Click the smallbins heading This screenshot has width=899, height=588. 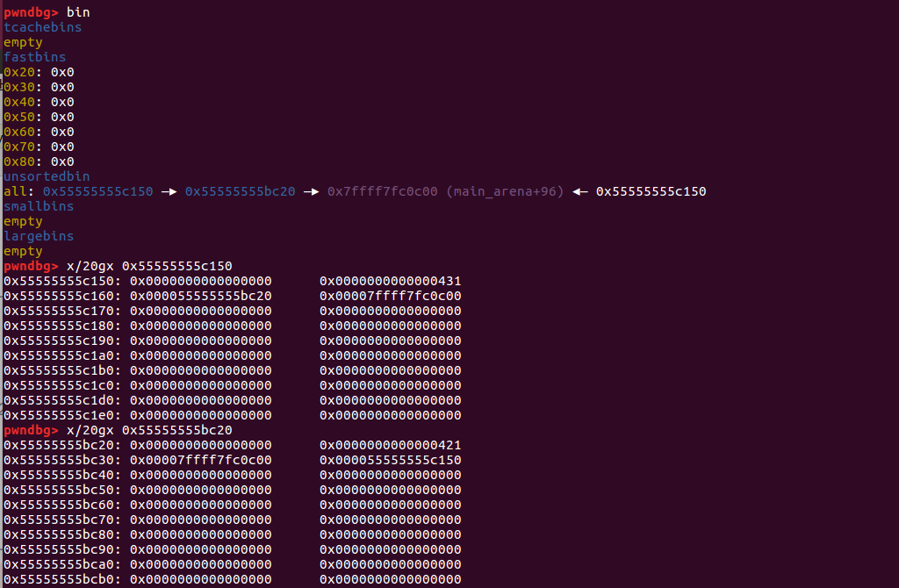[x=39, y=206]
